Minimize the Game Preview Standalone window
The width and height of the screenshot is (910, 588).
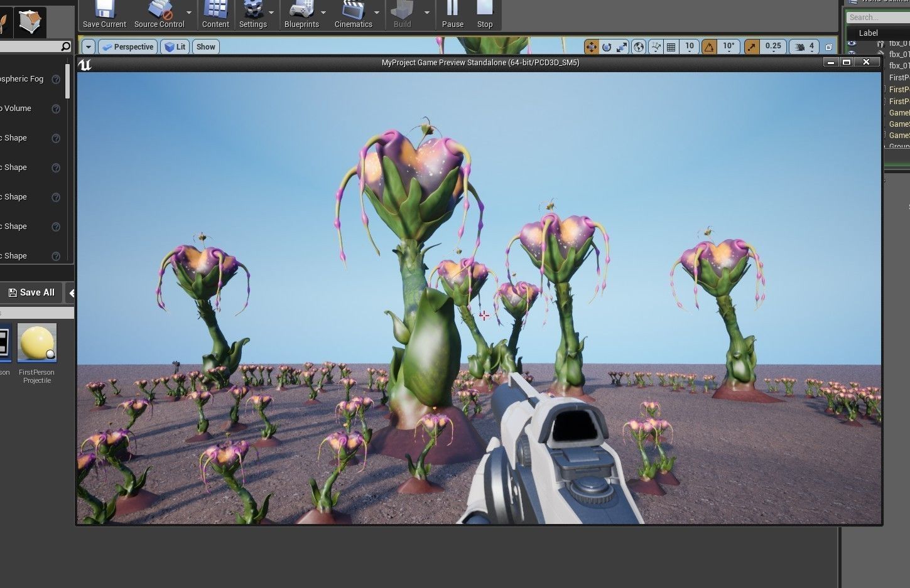[x=831, y=62]
